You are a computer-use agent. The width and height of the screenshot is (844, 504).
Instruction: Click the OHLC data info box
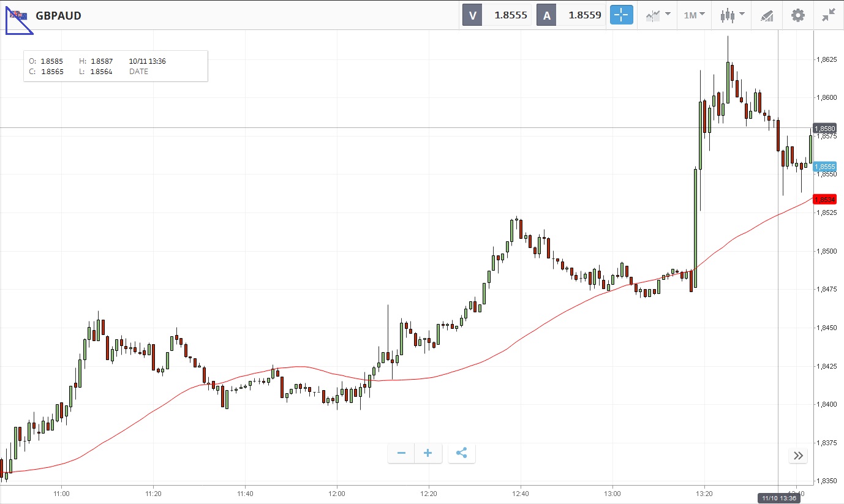(x=115, y=66)
